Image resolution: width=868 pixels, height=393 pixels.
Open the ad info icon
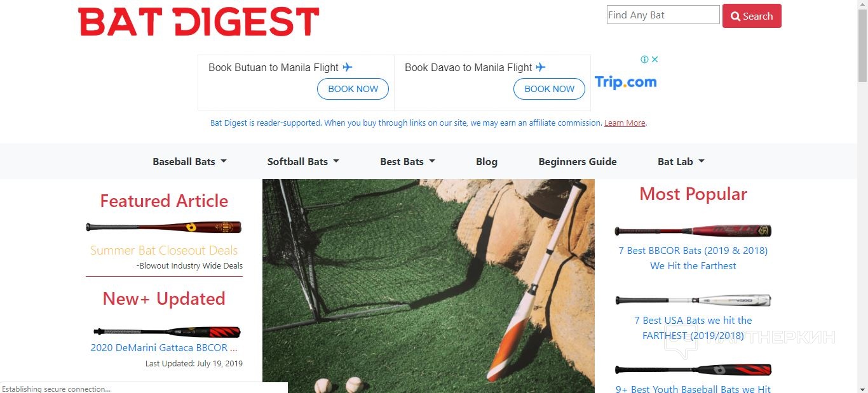point(644,59)
